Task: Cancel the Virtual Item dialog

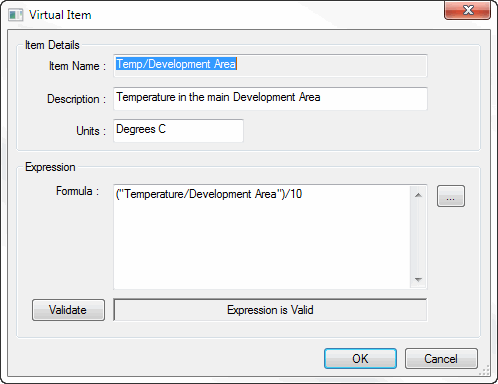Action: 441,359
